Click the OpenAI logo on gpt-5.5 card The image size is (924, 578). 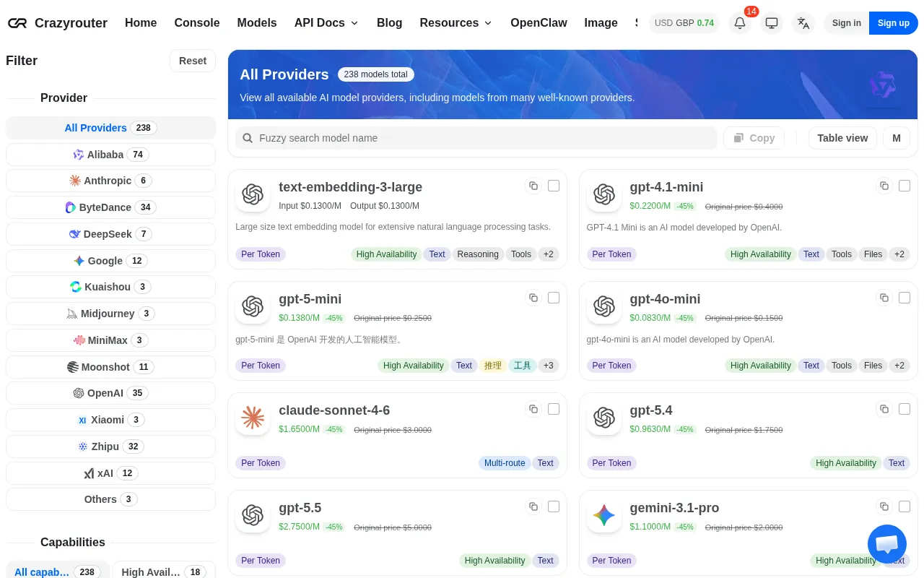253,515
